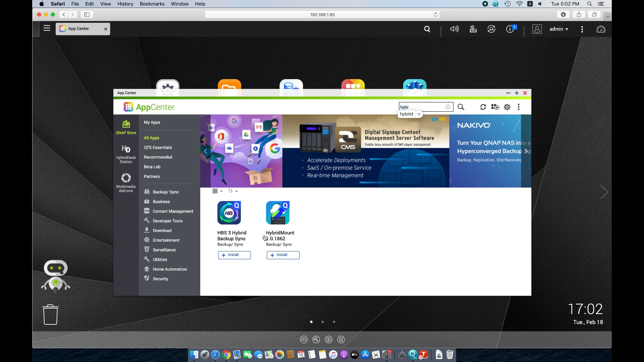Select the hybrid search suggestion

click(407, 114)
